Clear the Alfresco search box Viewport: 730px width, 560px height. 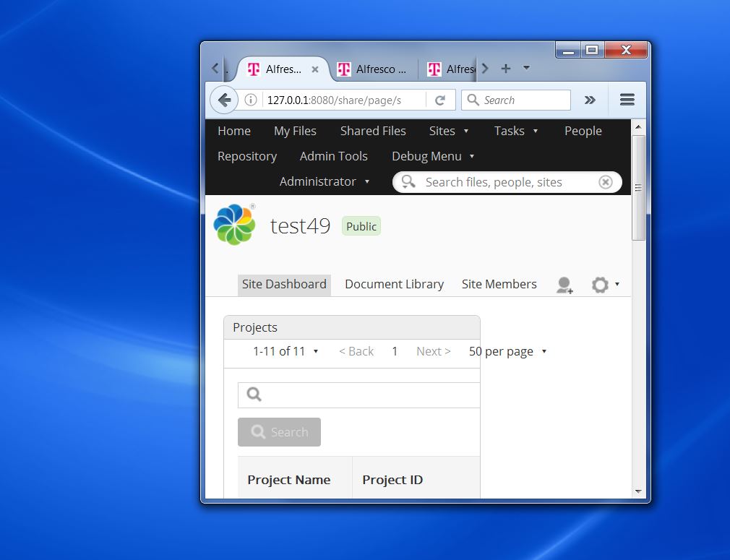pyautogui.click(x=606, y=182)
